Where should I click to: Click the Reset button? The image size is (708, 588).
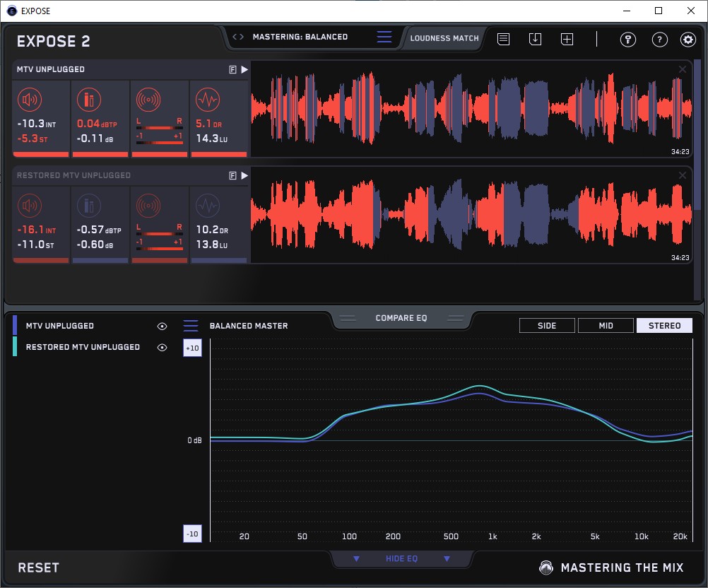click(x=38, y=568)
